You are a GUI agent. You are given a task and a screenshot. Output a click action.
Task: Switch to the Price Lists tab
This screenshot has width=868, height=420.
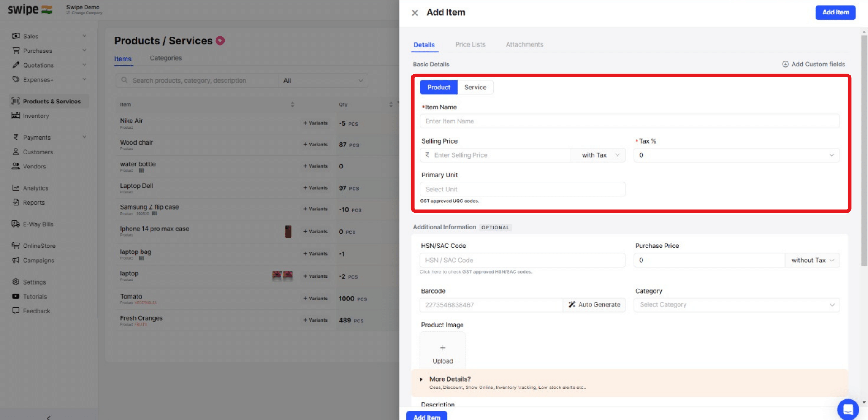coord(470,44)
